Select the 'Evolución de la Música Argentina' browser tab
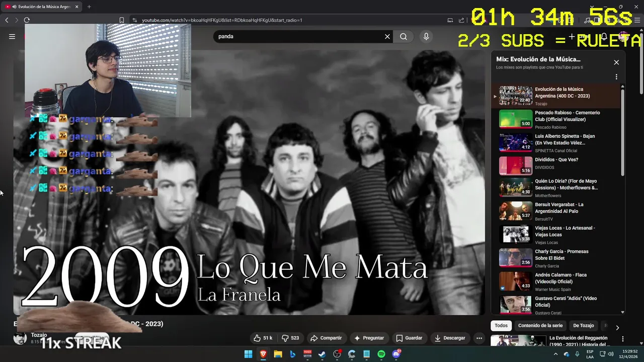Viewport: 644px width, 362px height. tap(42, 7)
